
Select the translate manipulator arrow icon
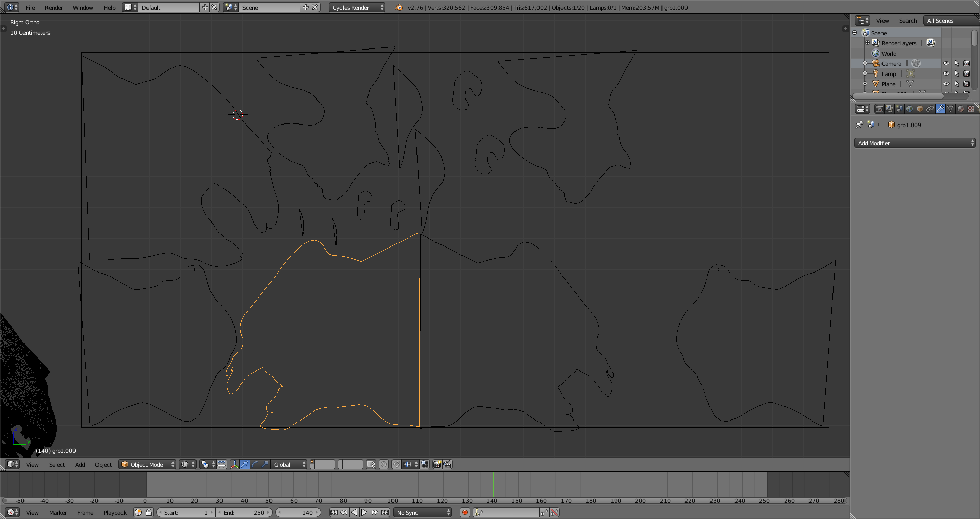click(244, 464)
